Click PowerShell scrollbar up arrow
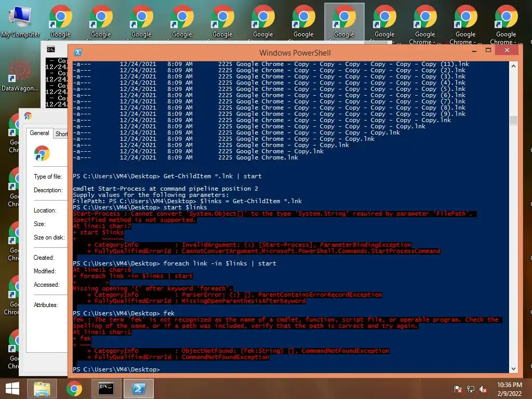Screen dimensions: 532x399 (513, 66)
